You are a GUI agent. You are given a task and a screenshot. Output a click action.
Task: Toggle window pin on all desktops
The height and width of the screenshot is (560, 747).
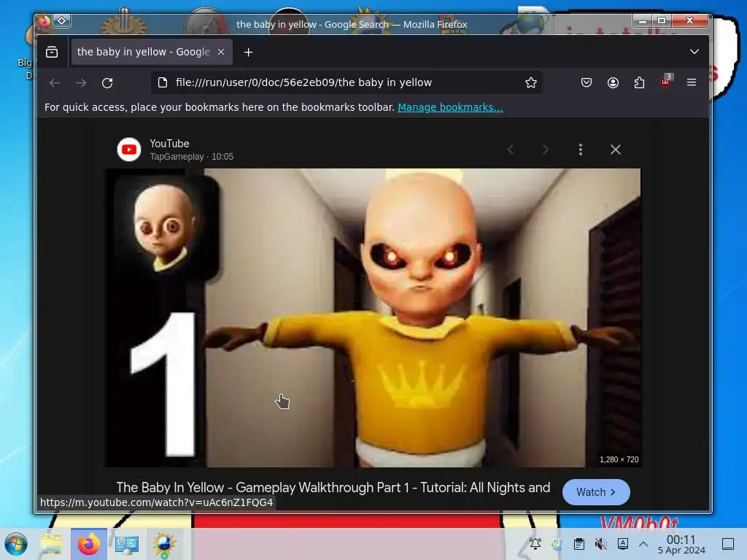point(62,21)
